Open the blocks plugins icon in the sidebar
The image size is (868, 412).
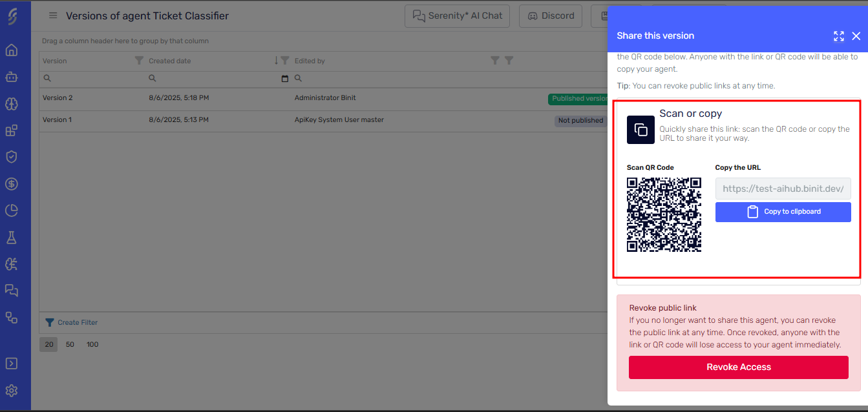pyautogui.click(x=12, y=130)
